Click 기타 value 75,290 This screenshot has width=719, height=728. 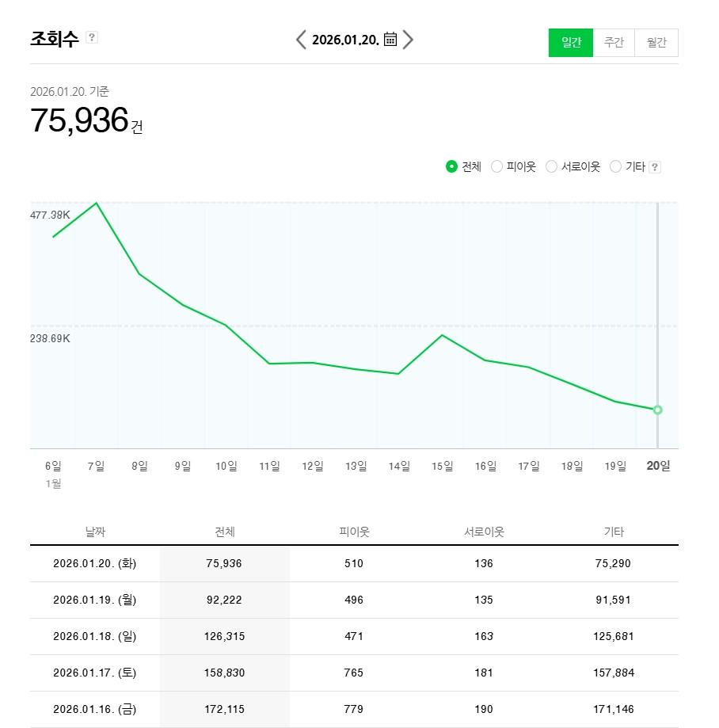point(613,564)
